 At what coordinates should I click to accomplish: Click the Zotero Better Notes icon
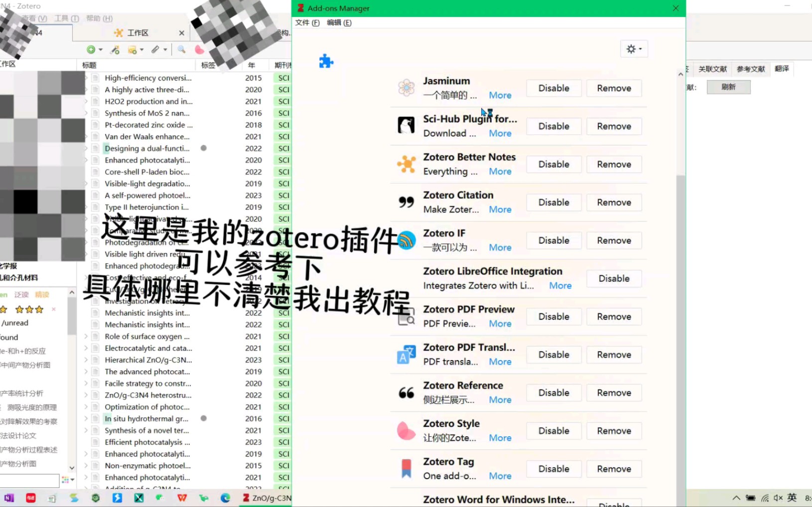tap(406, 164)
